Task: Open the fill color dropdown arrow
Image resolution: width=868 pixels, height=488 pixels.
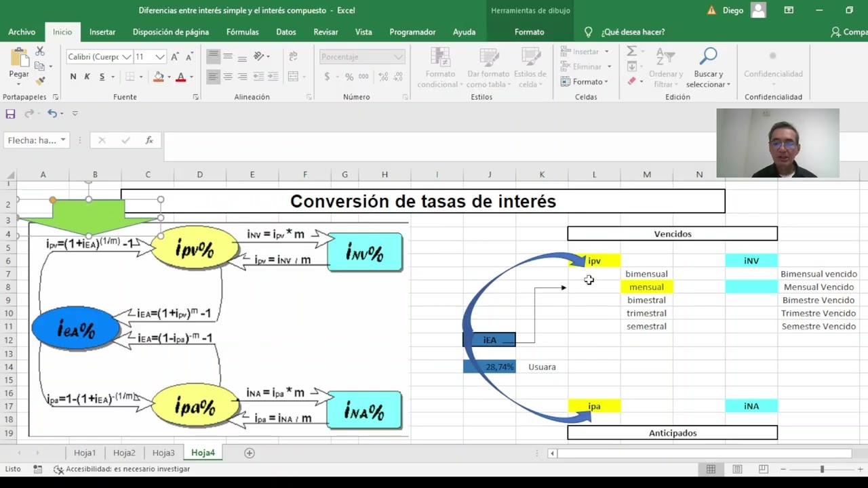Action: click(x=168, y=77)
